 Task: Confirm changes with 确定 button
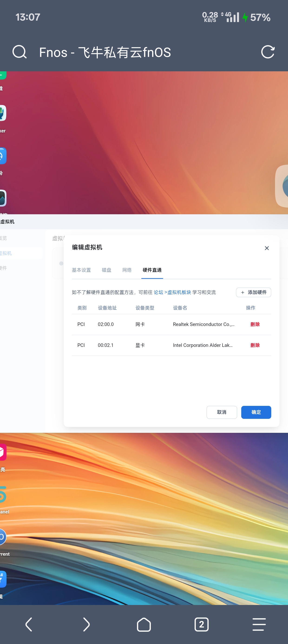[x=256, y=412]
